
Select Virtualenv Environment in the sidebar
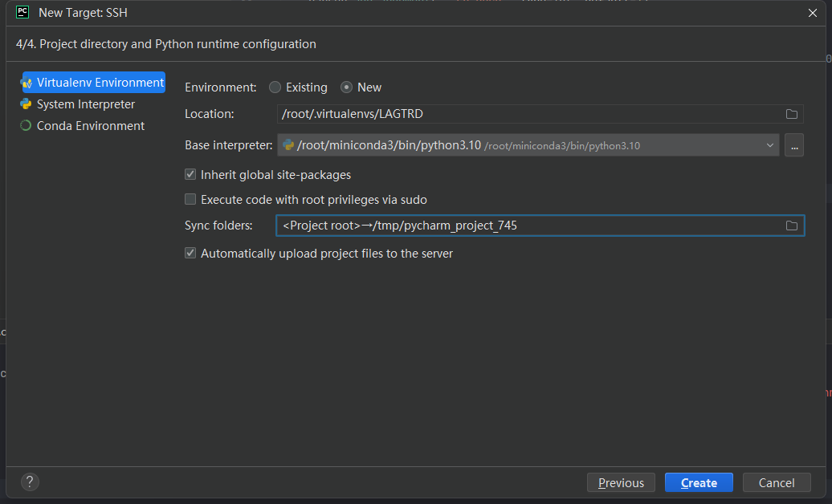93,82
